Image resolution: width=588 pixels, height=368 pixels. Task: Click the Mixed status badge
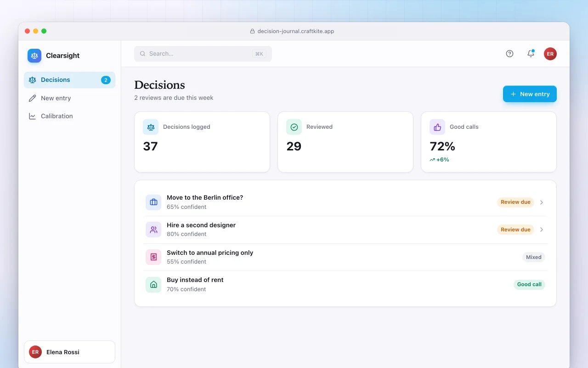pyautogui.click(x=534, y=257)
